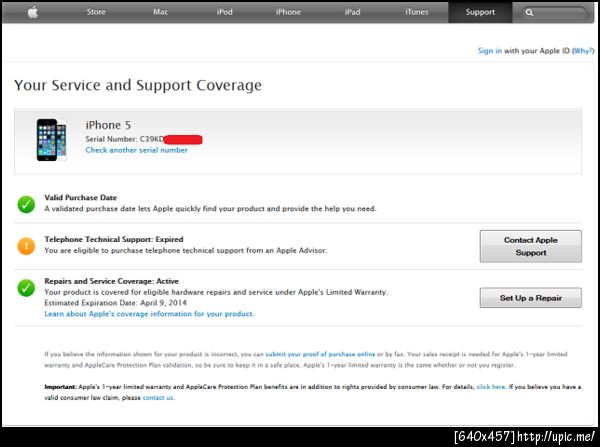Open the iPhone menu item
This screenshot has height=447, width=600.
(289, 12)
